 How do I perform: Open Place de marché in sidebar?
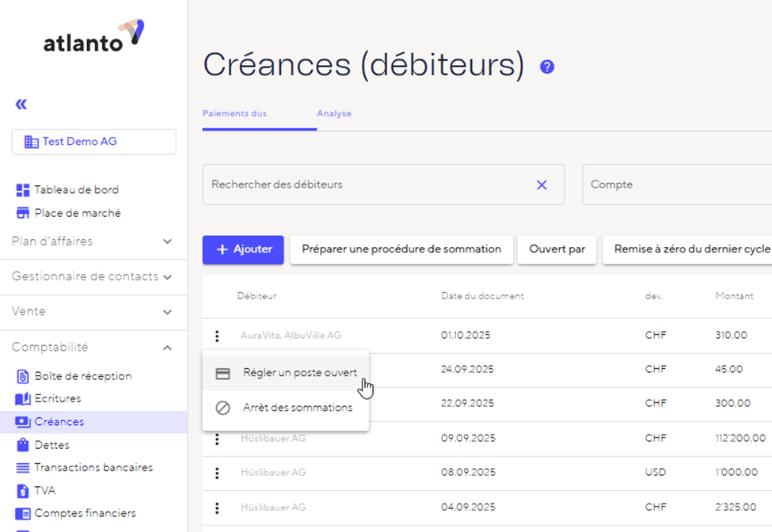tap(77, 213)
